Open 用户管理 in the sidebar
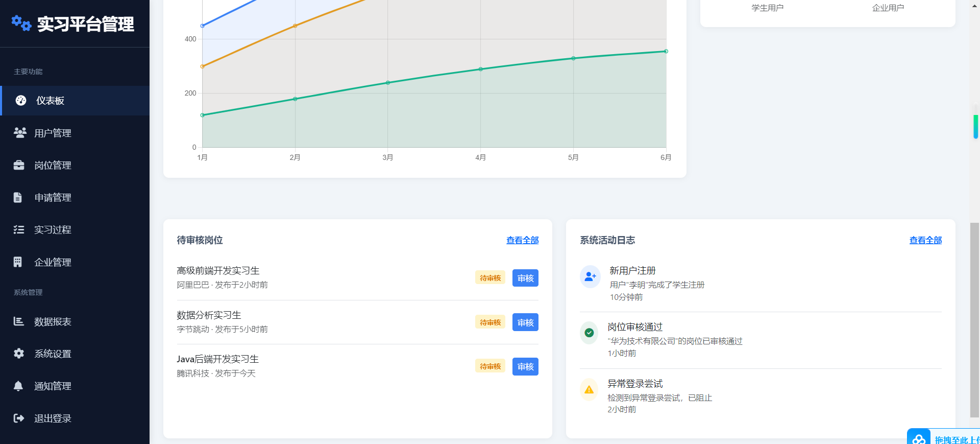The height and width of the screenshot is (444, 980). 75,133
